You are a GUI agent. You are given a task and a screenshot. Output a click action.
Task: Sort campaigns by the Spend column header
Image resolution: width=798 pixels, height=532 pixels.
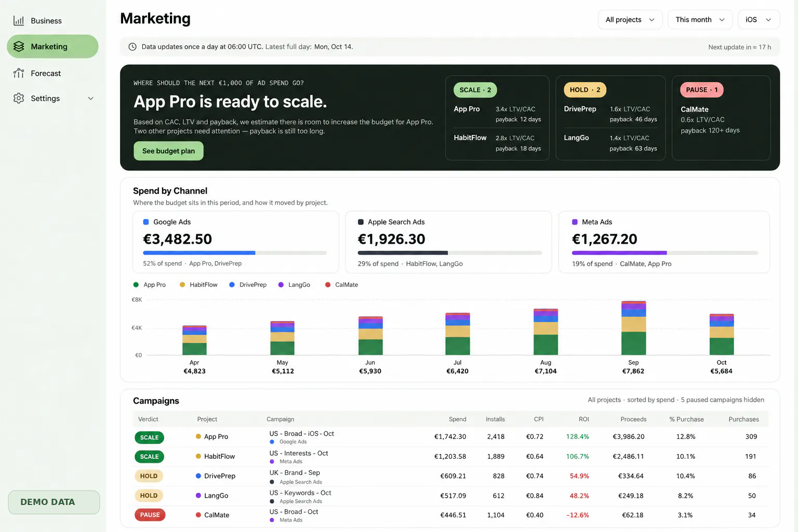(x=457, y=419)
